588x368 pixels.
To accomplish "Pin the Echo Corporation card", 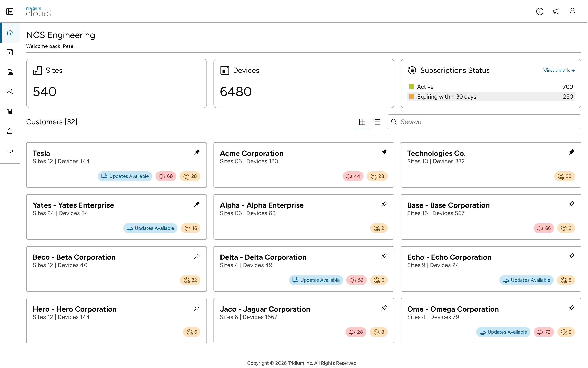I will point(571,256).
